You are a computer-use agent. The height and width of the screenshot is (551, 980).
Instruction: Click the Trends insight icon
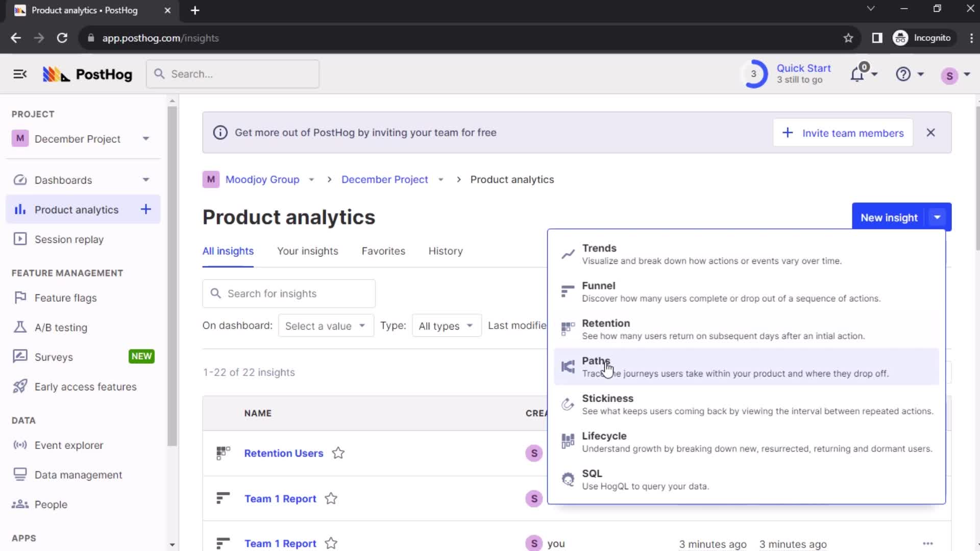[x=568, y=254]
